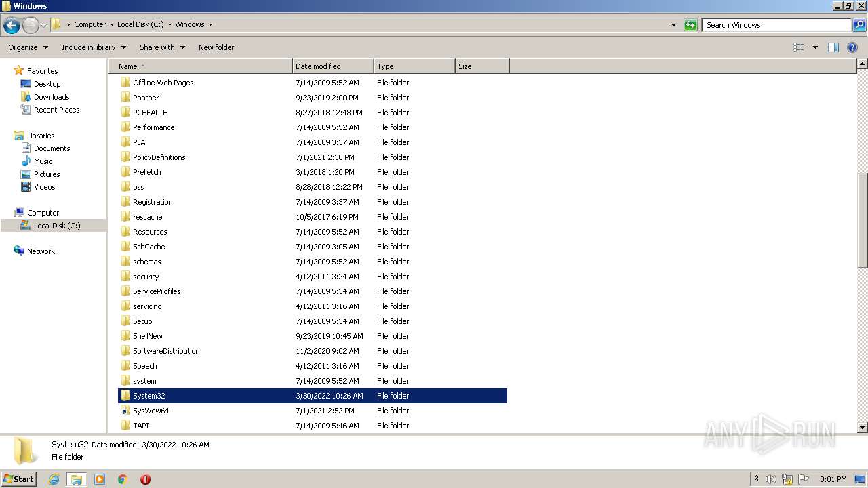Show hidden icons in system tray
The image size is (868, 488).
click(757, 479)
